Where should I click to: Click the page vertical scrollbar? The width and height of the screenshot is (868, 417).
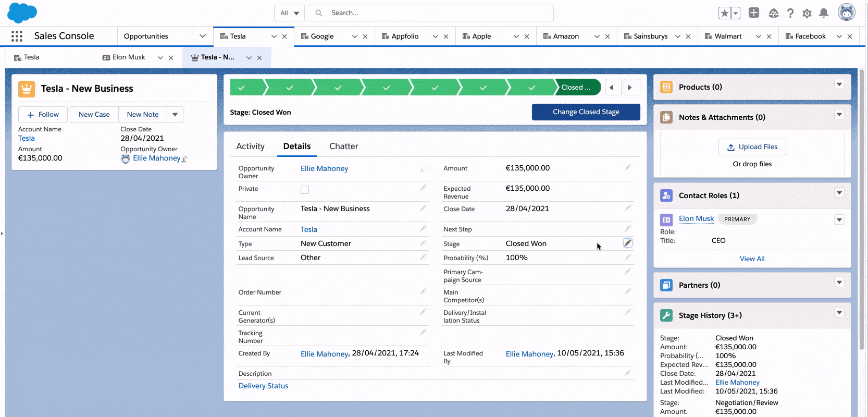861,208
